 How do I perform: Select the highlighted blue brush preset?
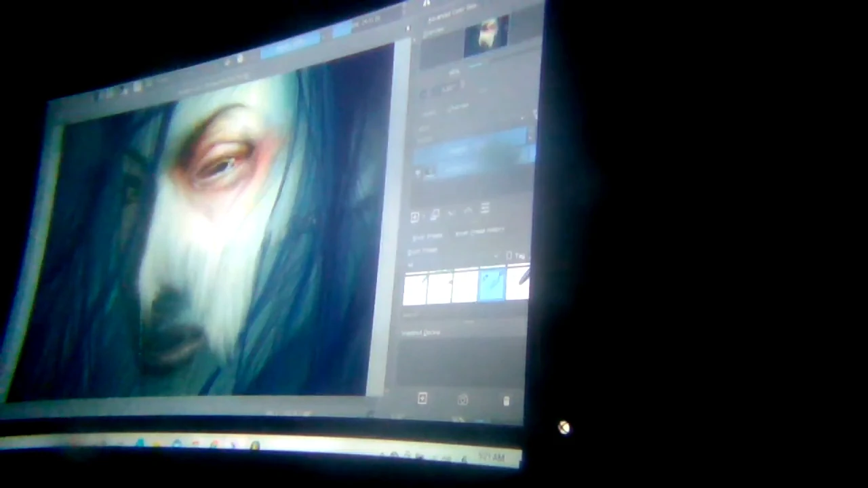[492, 284]
